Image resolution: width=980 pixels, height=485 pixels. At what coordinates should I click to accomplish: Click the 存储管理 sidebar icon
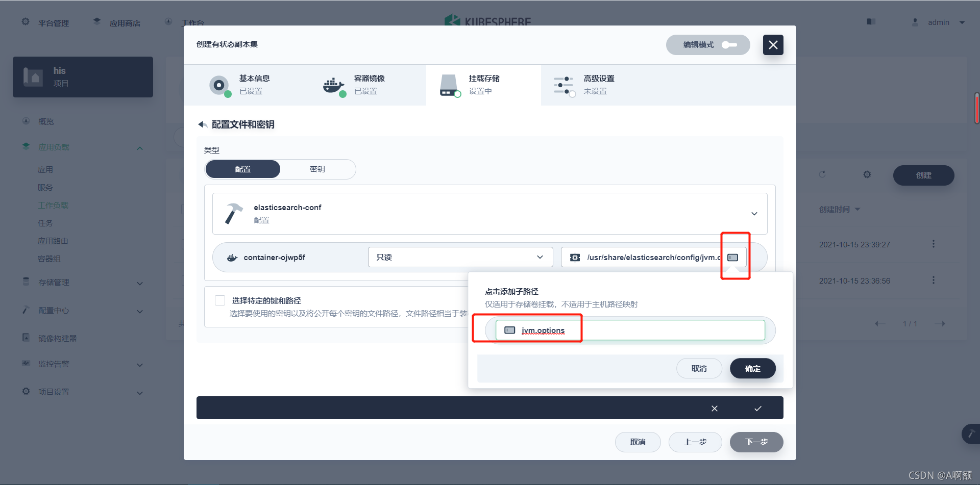26,281
